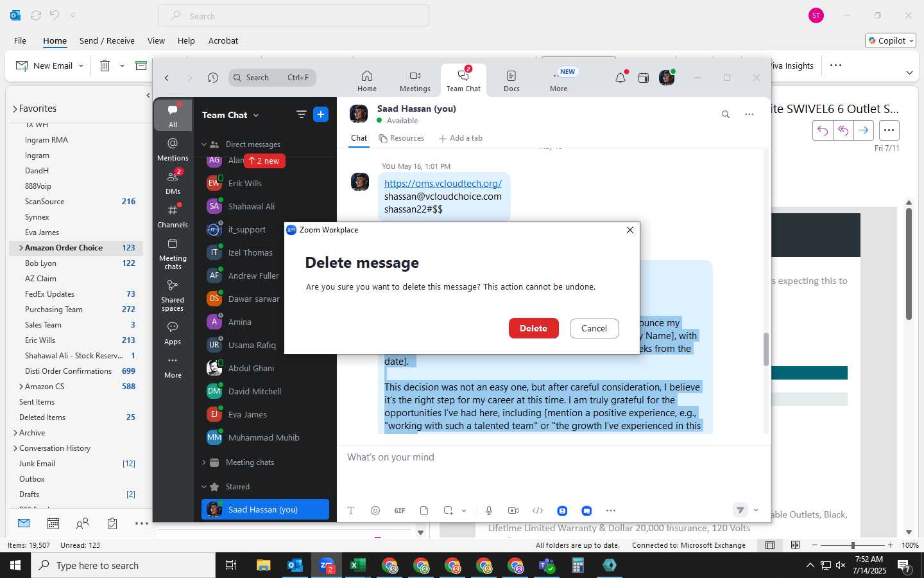
Task: Open Zoom profile avatar menu
Action: tap(667, 78)
